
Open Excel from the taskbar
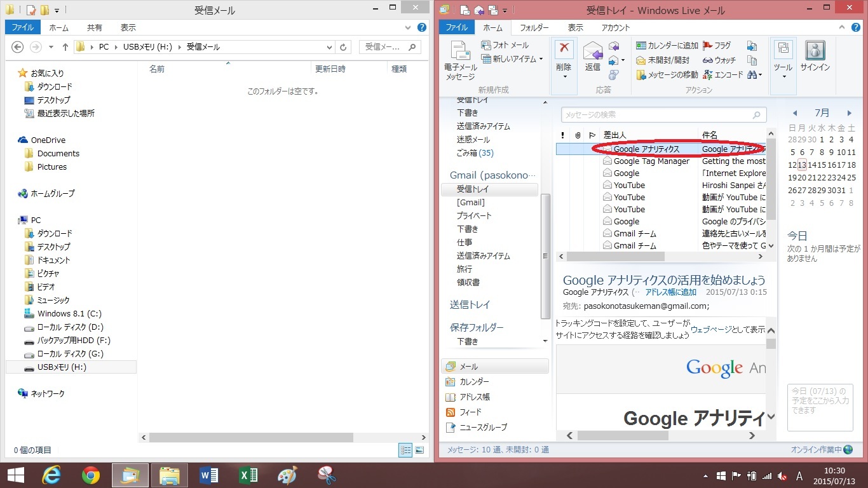tap(248, 475)
